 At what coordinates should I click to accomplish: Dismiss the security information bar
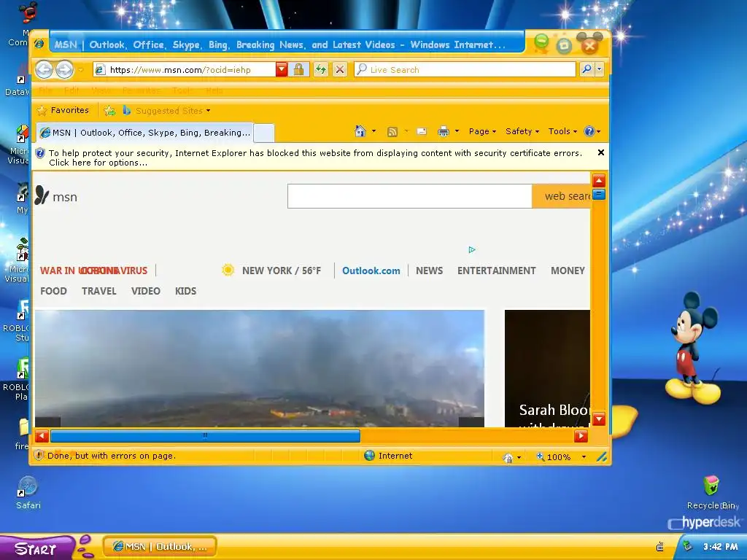601,152
